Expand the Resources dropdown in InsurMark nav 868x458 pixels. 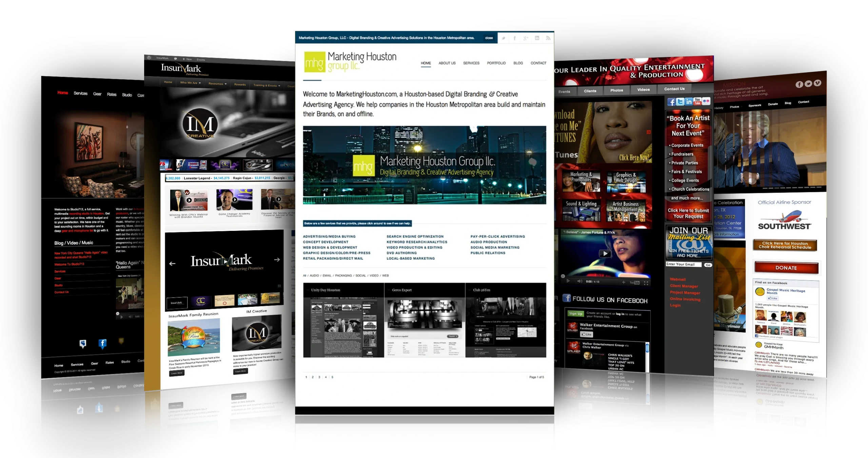[x=217, y=84]
